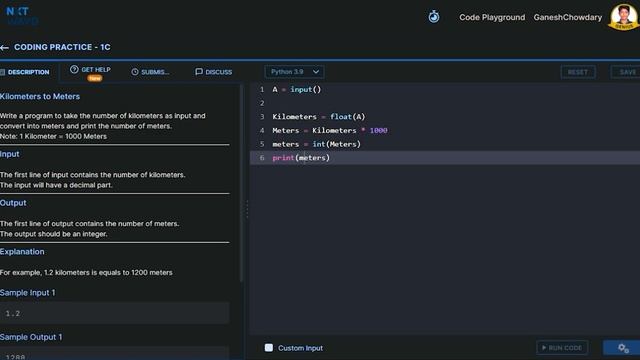640x360 pixels.
Task: Click the Input section heading
Action: [x=10, y=154]
